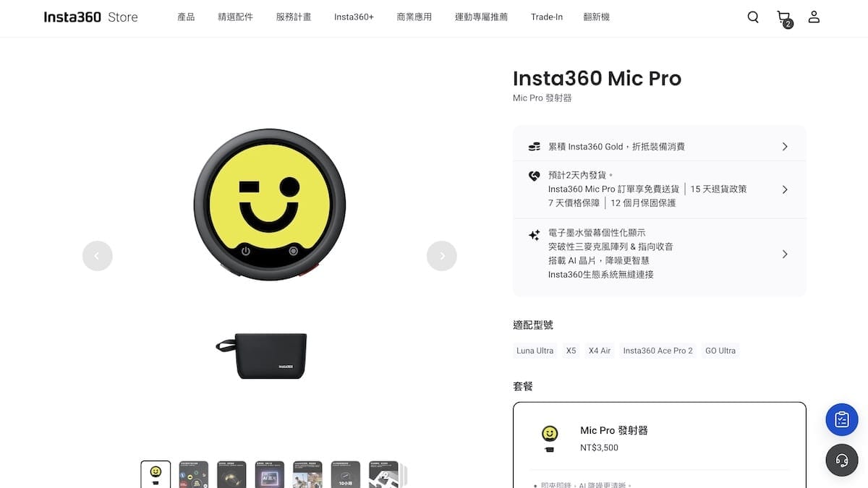
Task: Click the Mic Pro smiley product image
Action: (269, 205)
